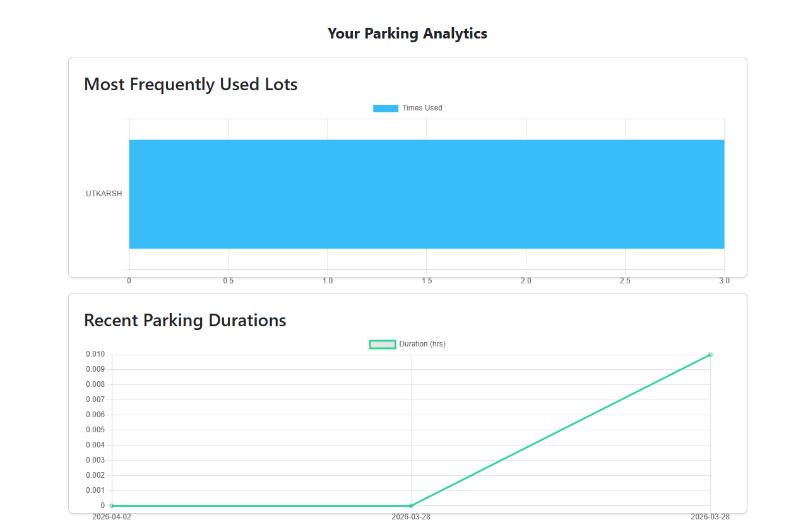Click the green Duration (hrs) legend box
The width and height of the screenshot is (796, 532).
point(383,344)
